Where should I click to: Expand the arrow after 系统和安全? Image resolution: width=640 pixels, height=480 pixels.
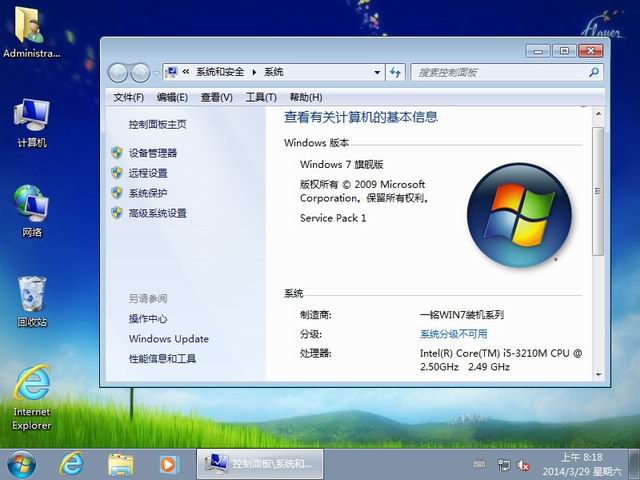[x=254, y=73]
